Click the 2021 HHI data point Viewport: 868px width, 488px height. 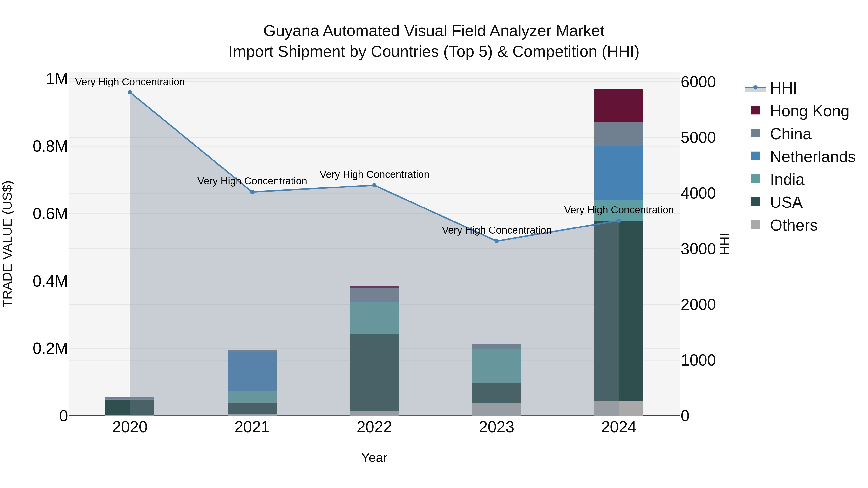pyautogui.click(x=252, y=192)
